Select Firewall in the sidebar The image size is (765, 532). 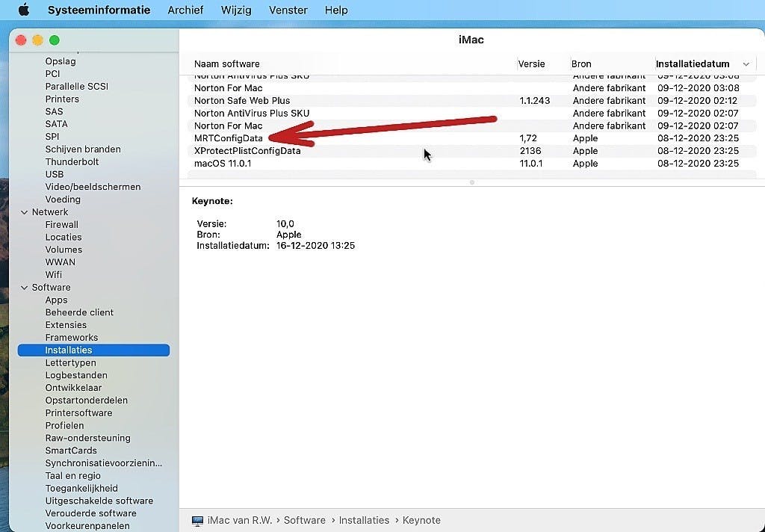pyautogui.click(x=62, y=224)
